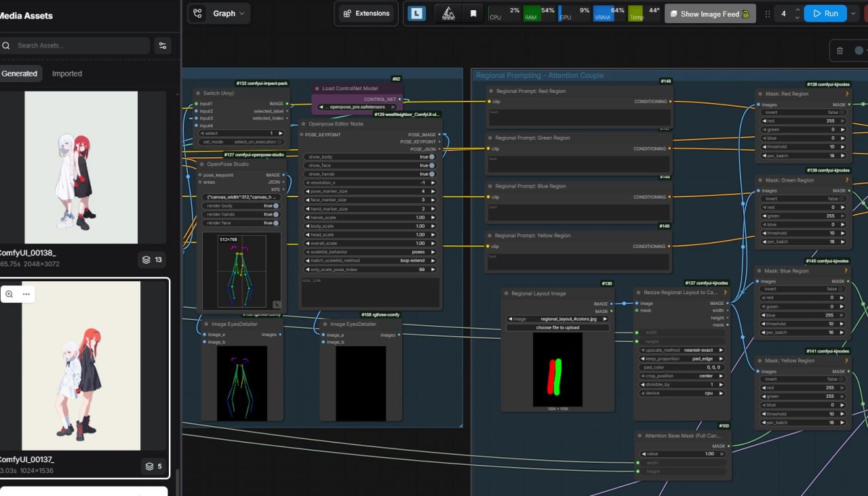Click the drag handle dots beside the batch count
Image resolution: width=868 pixels, height=496 pixels.
click(768, 14)
